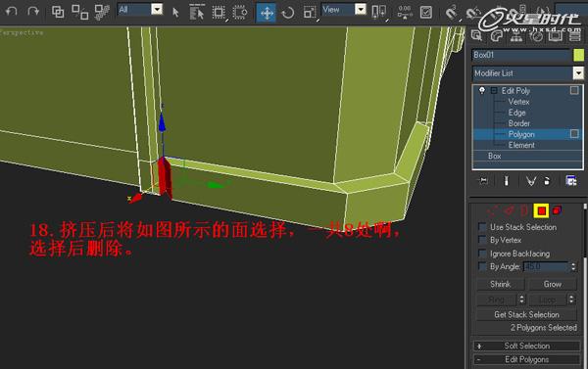Viewport: 588px width, 369px height.
Task: Click the small square on the Edit Poly row
Action: coord(574,90)
